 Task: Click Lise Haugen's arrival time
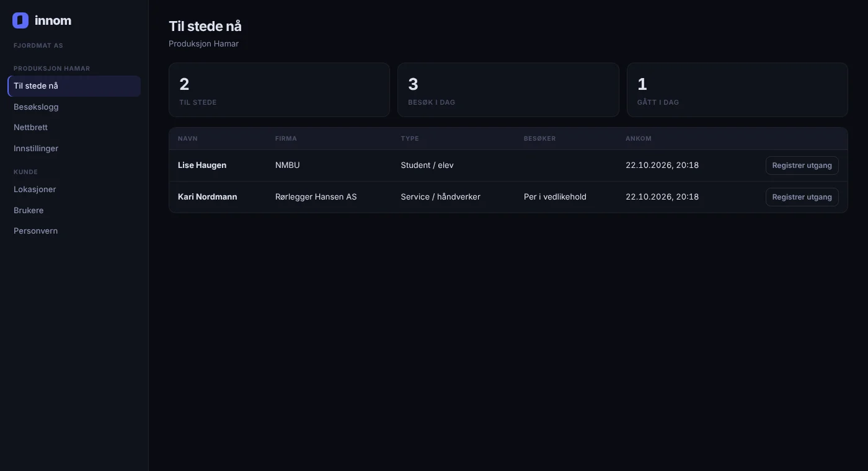click(662, 165)
